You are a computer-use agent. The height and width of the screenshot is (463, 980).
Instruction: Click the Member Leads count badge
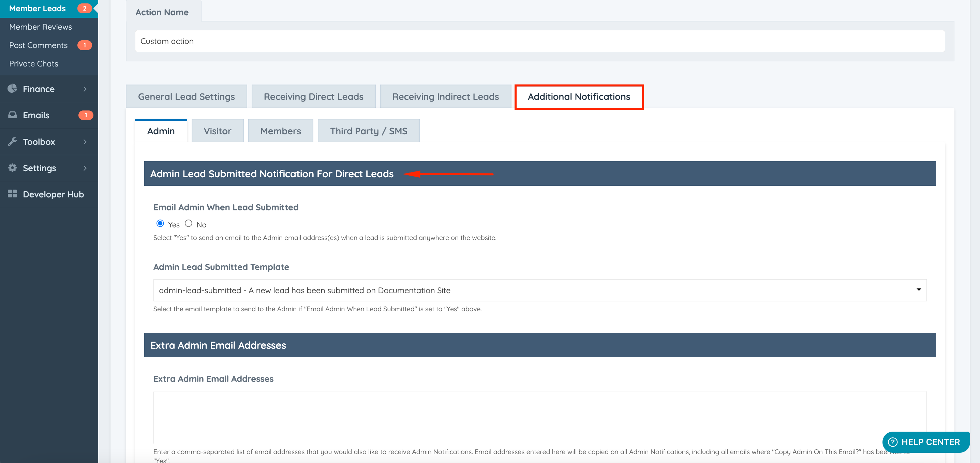tap(85, 9)
